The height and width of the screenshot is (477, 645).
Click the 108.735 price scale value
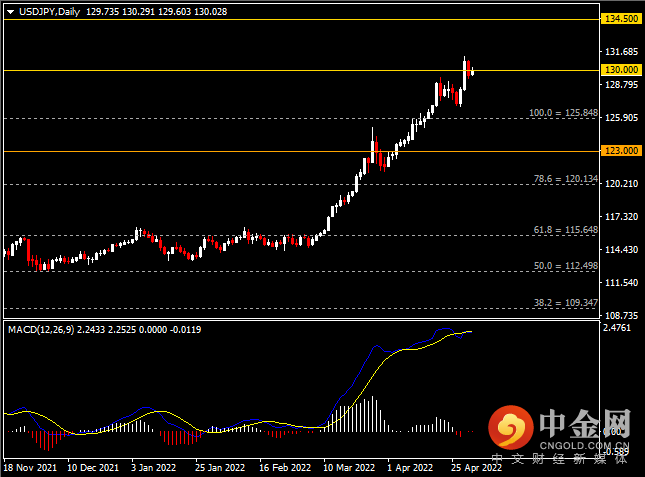(622, 316)
